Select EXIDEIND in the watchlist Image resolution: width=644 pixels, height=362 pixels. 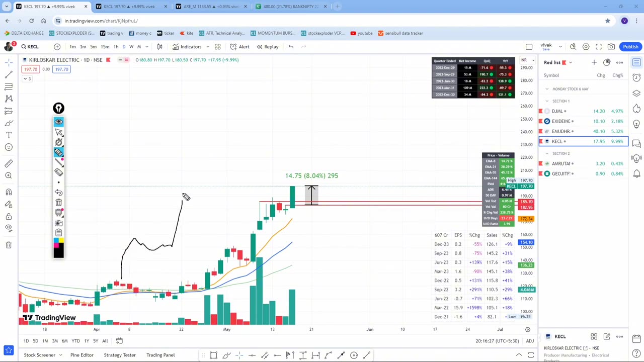584,121
